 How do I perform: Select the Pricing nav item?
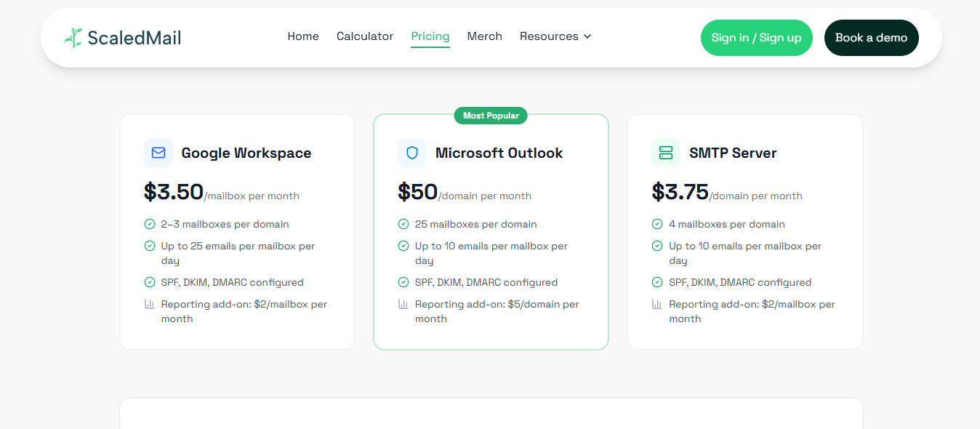430,36
